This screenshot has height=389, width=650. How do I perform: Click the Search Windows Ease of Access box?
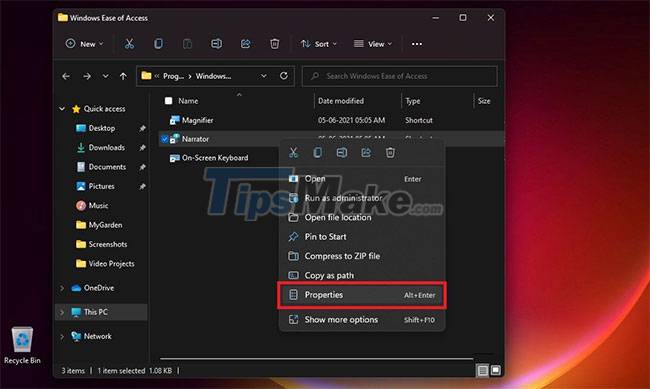[x=400, y=76]
